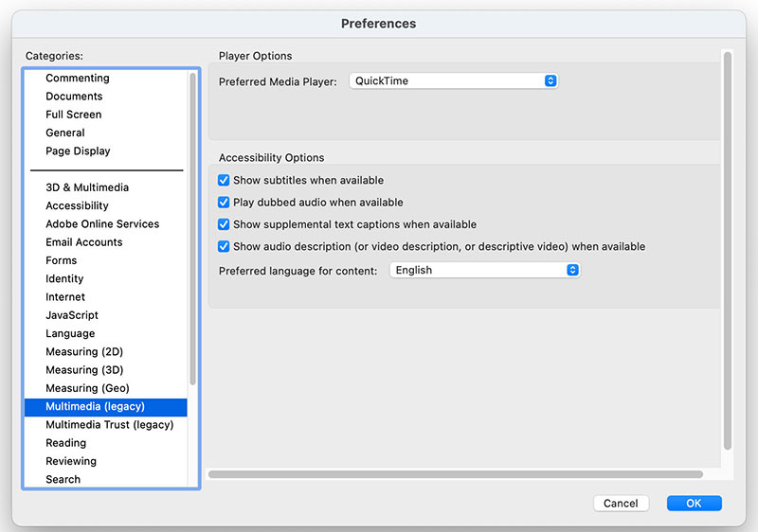Open Full Screen preferences category

tap(74, 115)
